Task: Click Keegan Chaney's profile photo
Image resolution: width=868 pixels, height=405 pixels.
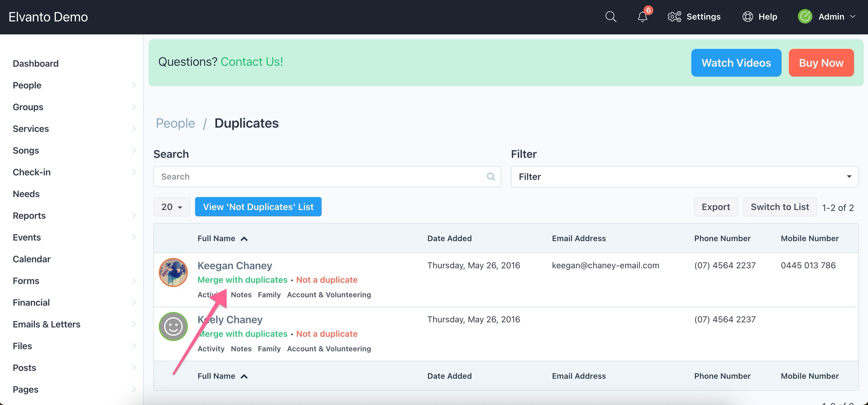Action: pyautogui.click(x=173, y=272)
